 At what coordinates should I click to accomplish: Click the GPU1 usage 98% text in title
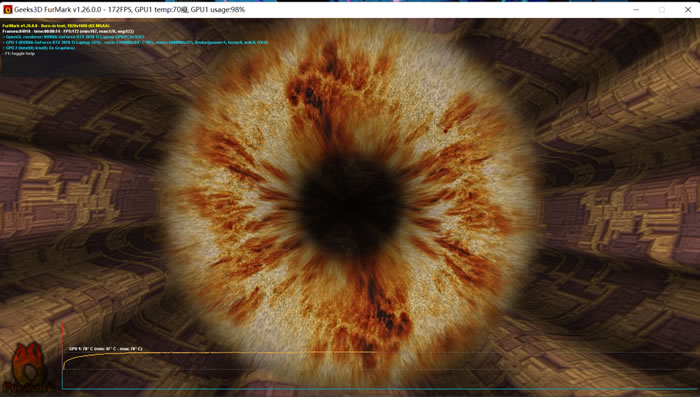(x=217, y=9)
